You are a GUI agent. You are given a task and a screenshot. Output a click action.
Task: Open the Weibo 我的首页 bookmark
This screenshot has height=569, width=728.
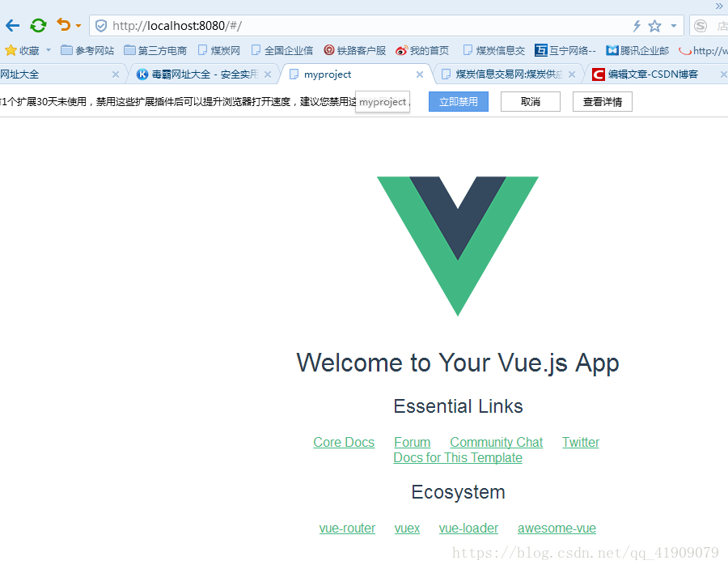tap(422, 50)
